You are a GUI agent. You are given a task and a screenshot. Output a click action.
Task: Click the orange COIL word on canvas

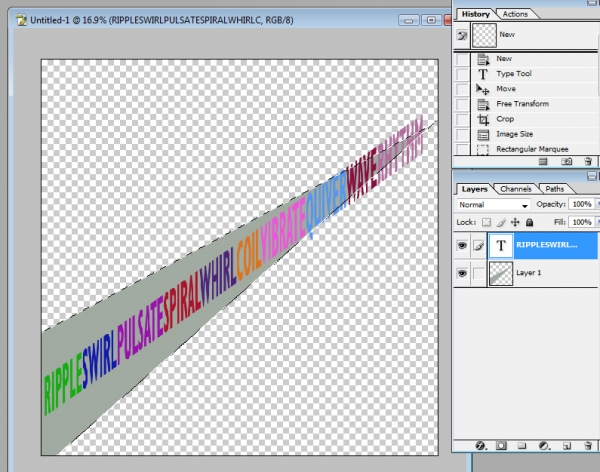pos(249,256)
